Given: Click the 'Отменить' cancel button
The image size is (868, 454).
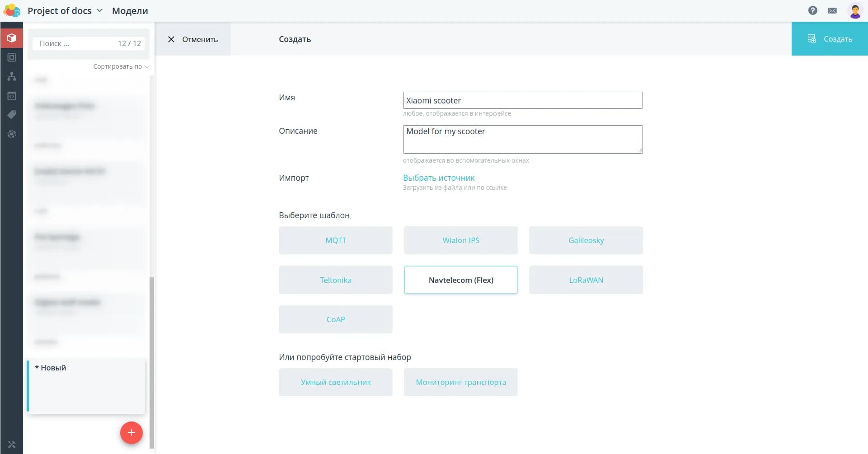Looking at the screenshot, I should point(193,39).
